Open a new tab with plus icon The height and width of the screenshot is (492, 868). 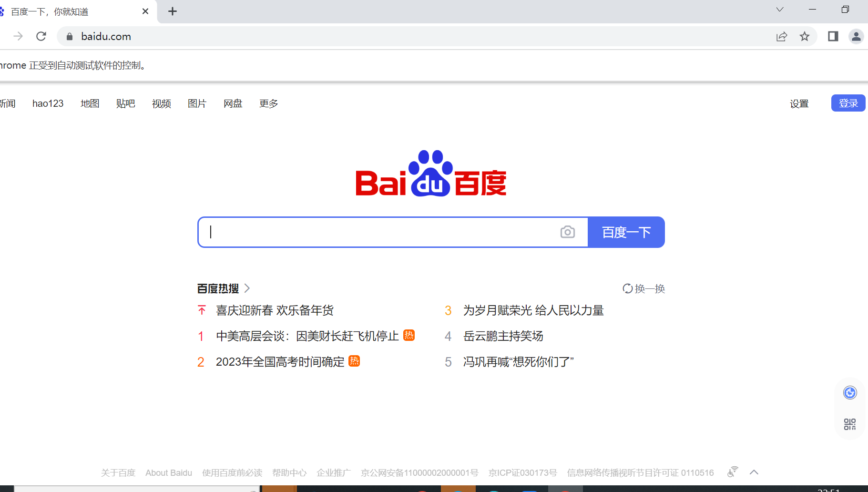[173, 11]
